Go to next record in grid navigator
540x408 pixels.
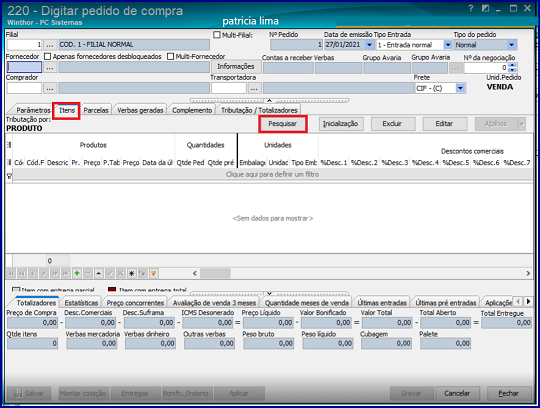(x=44, y=274)
